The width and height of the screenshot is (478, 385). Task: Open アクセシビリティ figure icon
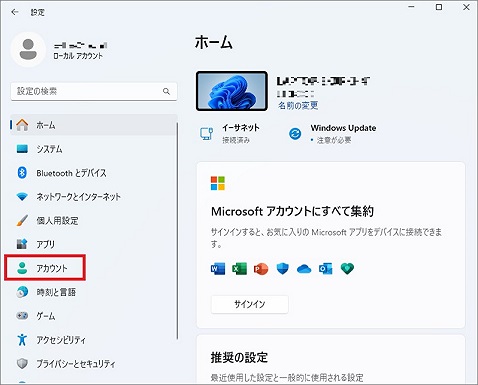(22, 339)
